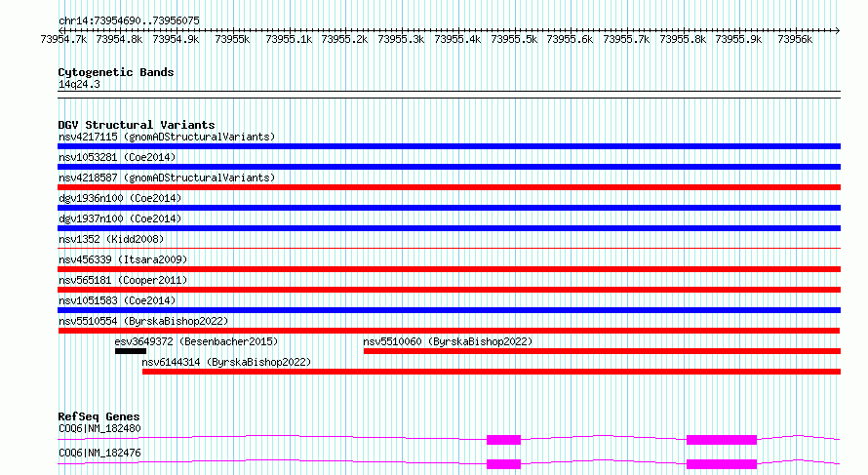Click the 73955.6k ruler tick label
The width and height of the screenshot is (868, 475).
[570, 39]
